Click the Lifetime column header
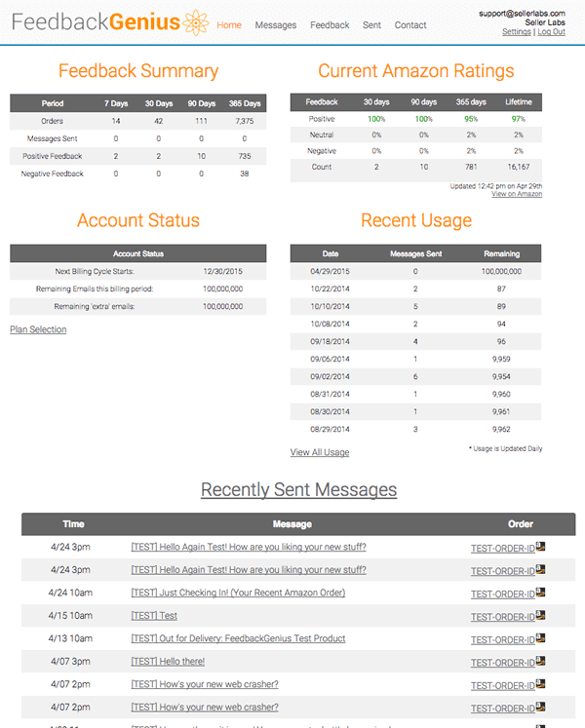 pyautogui.click(x=519, y=101)
